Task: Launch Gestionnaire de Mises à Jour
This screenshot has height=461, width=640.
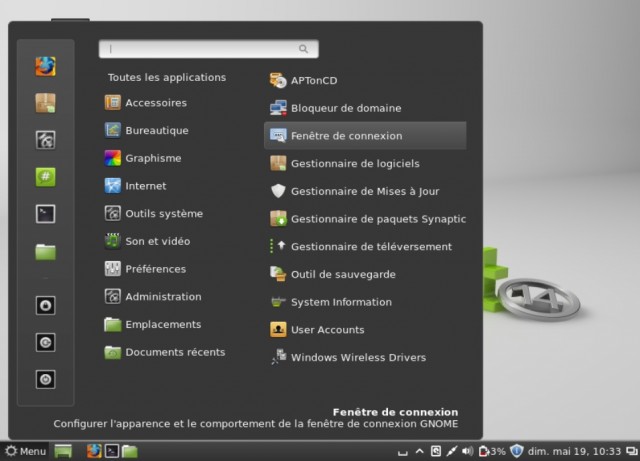Action: 365,192
